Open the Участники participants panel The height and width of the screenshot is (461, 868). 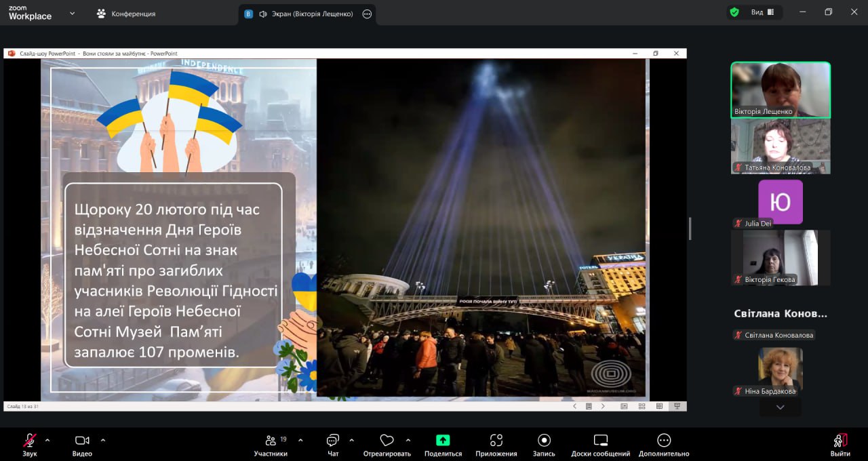pos(271,441)
